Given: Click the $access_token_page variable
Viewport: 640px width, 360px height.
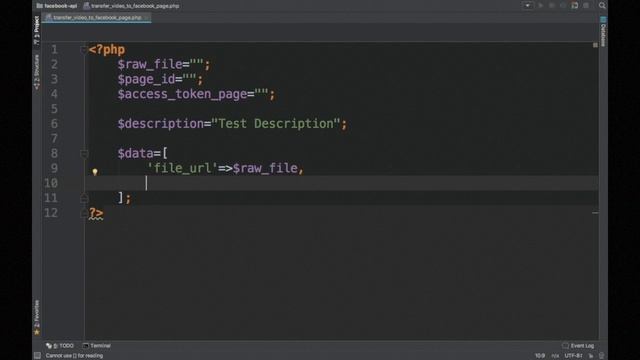Looking at the screenshot, I should (x=182, y=94).
